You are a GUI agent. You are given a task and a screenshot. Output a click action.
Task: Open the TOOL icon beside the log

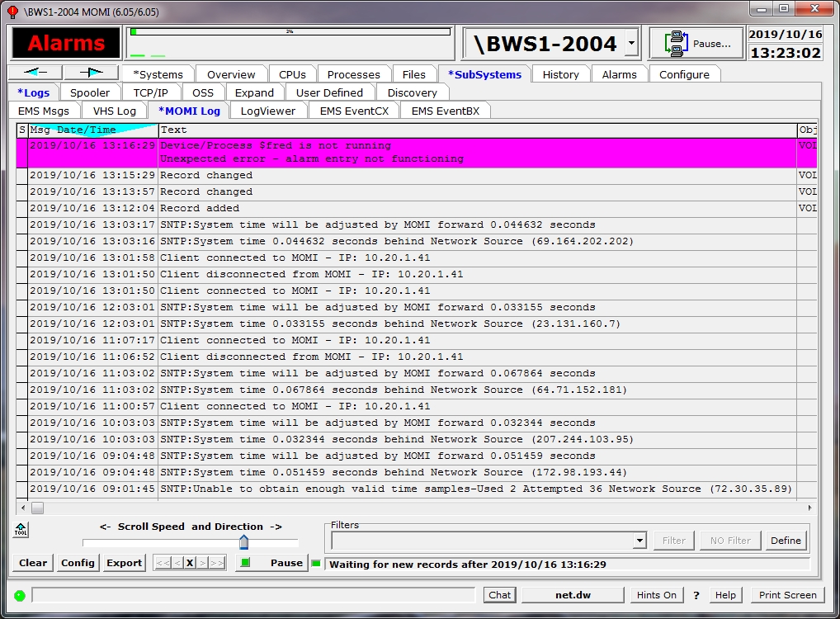point(21,530)
